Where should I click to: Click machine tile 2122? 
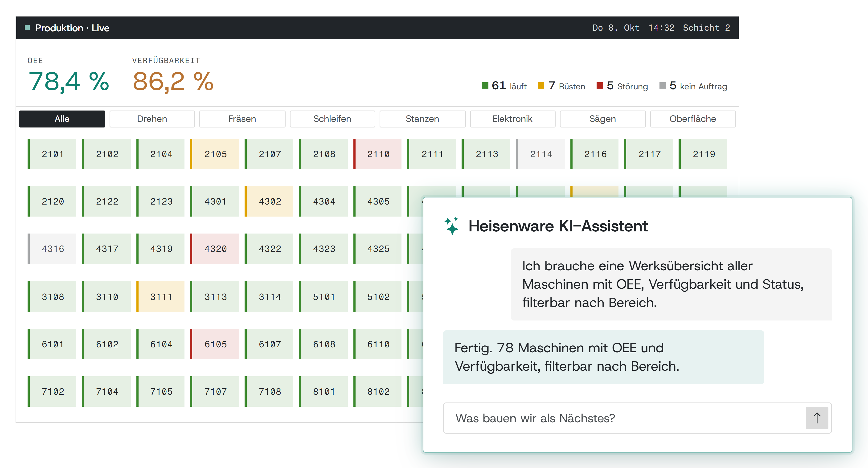coord(106,201)
